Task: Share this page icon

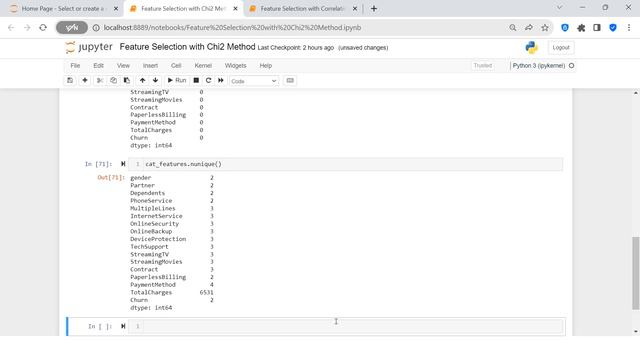Action: [x=529, y=28]
